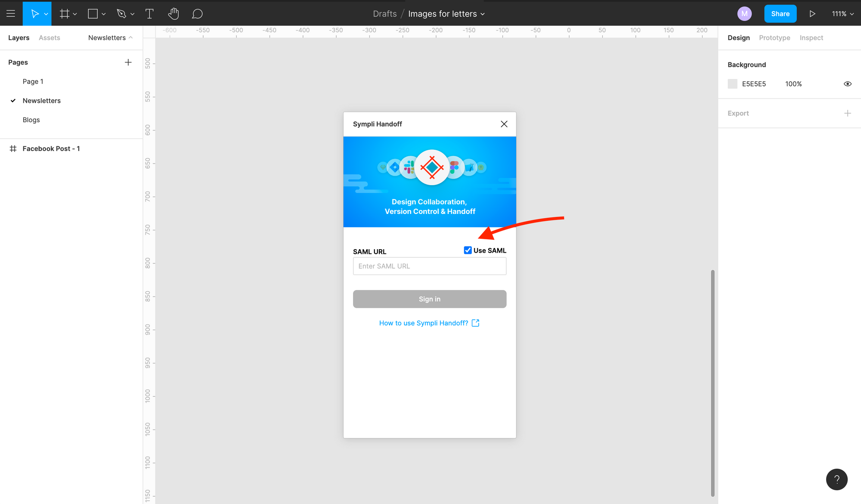Expand Pen tool options chevron

click(132, 14)
